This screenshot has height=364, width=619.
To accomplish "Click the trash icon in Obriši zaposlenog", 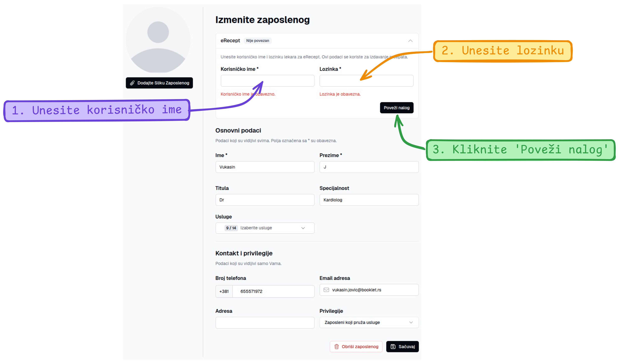I will [x=336, y=346].
